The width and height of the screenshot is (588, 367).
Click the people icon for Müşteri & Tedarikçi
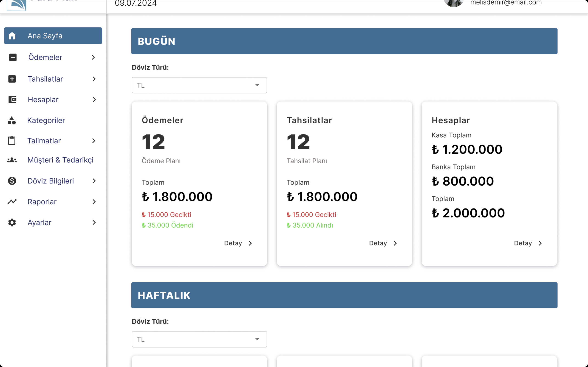tap(12, 160)
